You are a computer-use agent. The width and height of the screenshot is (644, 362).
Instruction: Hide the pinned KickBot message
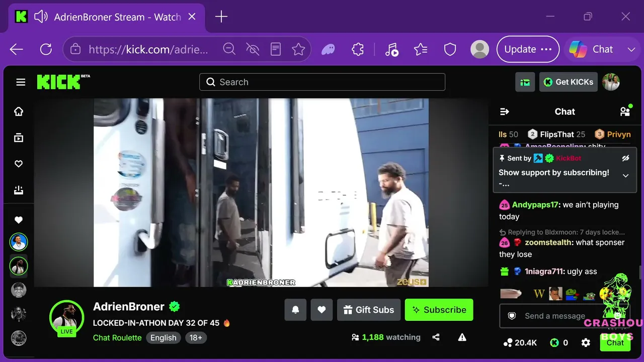pyautogui.click(x=625, y=158)
